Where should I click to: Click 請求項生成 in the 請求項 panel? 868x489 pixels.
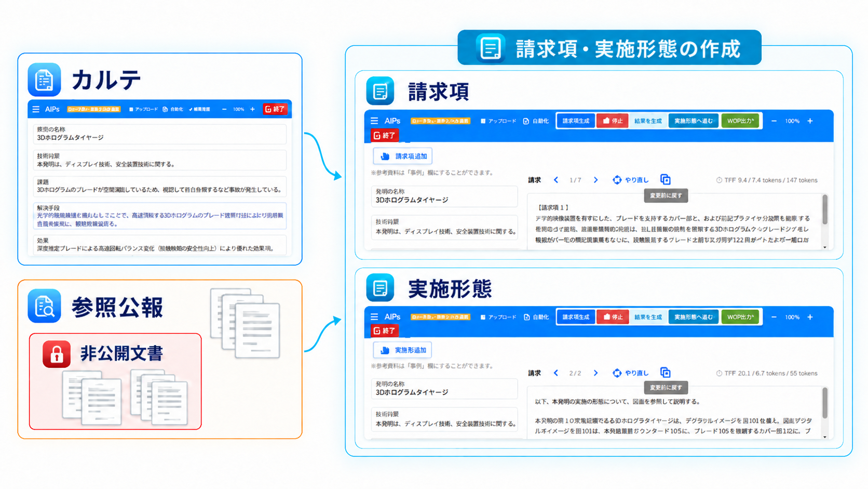click(576, 121)
